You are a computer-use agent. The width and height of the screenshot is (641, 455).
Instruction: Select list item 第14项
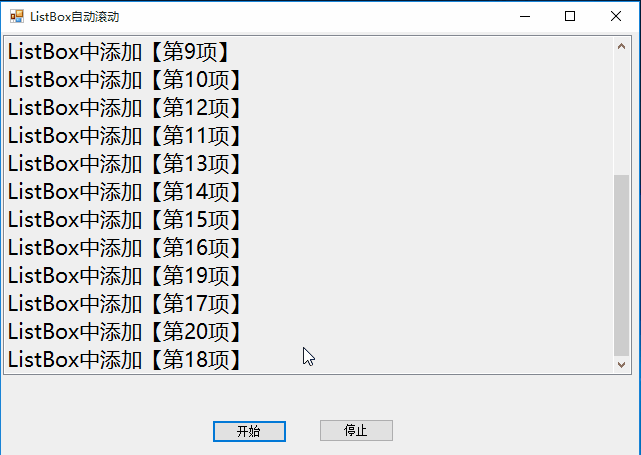(x=309, y=192)
